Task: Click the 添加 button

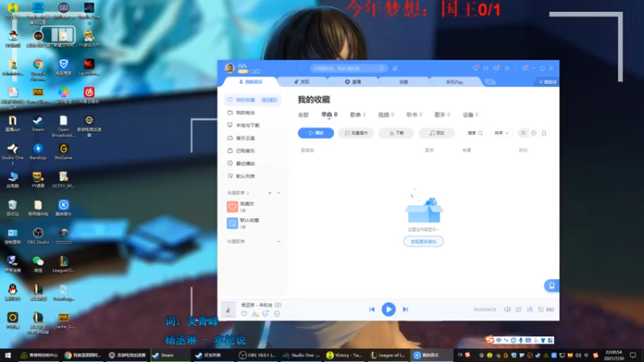Action: coord(436,133)
